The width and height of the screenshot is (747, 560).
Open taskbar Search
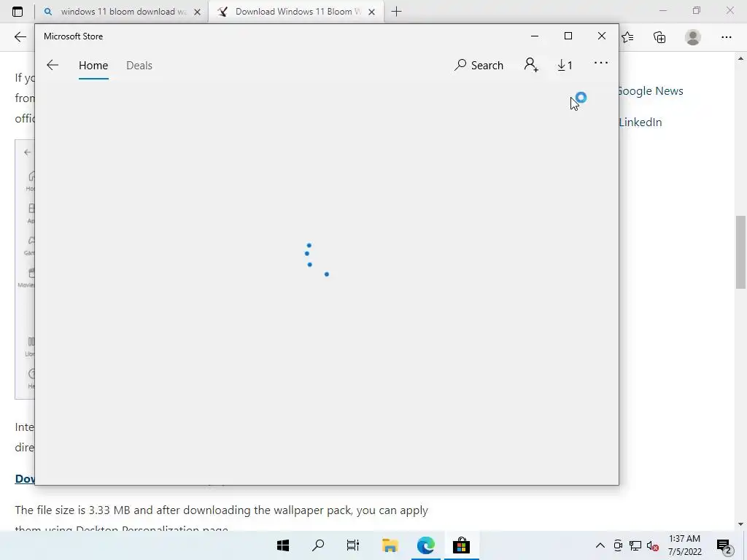[x=318, y=545]
